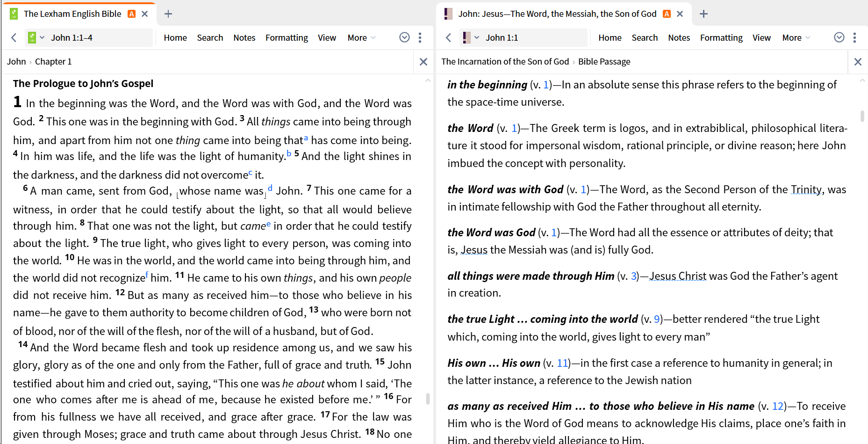Close the John Chapter 1 breadcrumb bar
Screen dimensions: 868x444
tap(423, 61)
